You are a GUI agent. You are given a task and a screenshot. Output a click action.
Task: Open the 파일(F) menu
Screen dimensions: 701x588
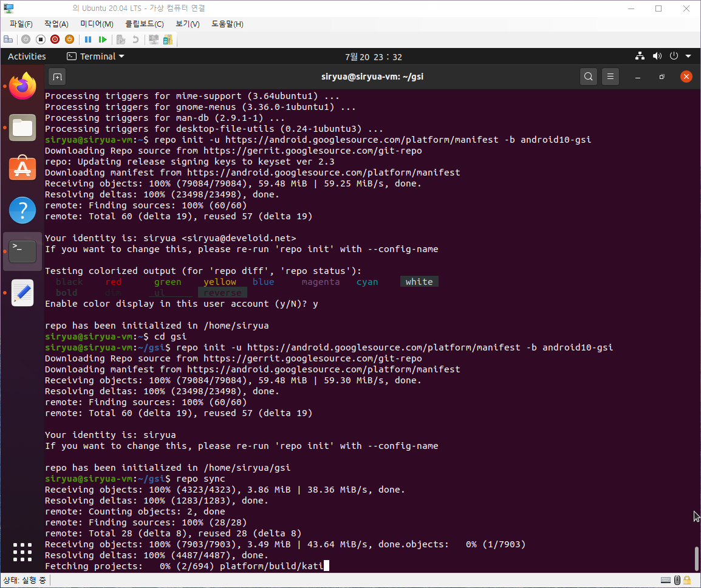tap(21, 24)
